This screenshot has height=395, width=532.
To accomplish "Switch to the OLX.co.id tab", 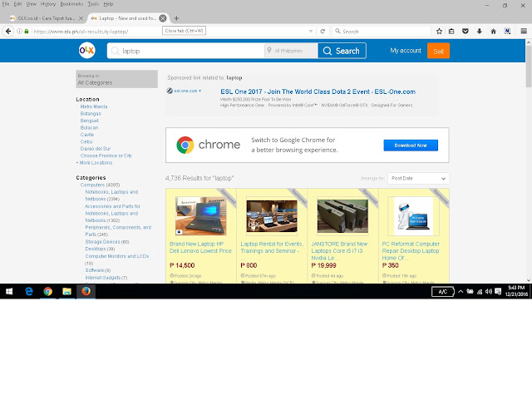I will (x=46, y=18).
